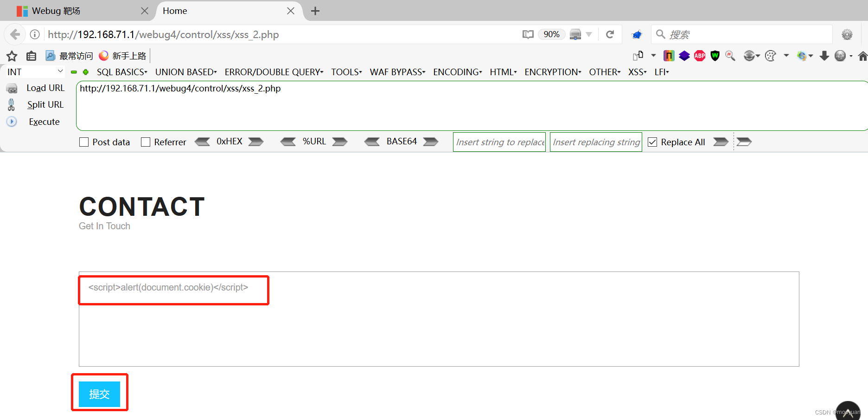Click the %URL encode right arrow

point(340,142)
